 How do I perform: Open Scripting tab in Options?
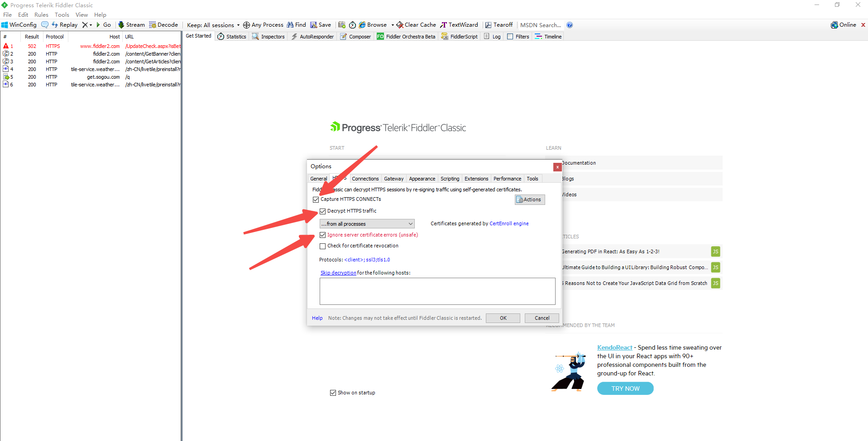pos(450,179)
